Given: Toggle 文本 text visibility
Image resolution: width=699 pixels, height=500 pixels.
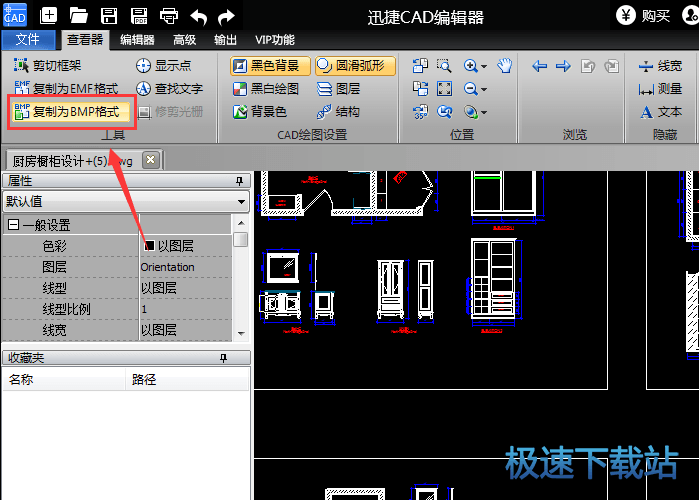Looking at the screenshot, I should [x=661, y=111].
